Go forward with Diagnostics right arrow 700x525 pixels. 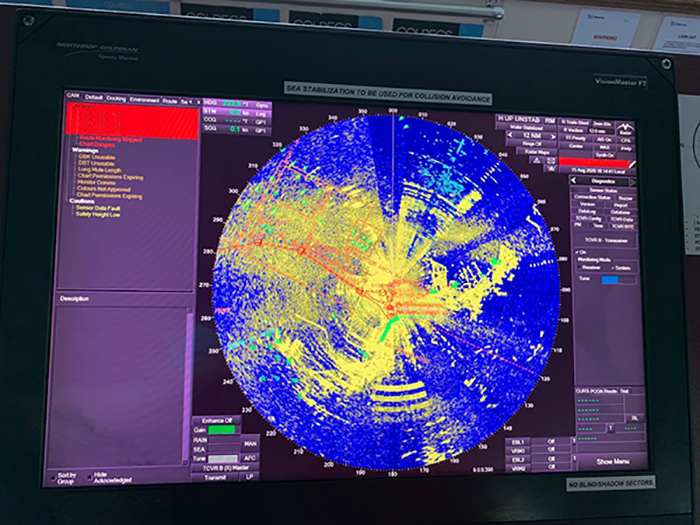(631, 181)
